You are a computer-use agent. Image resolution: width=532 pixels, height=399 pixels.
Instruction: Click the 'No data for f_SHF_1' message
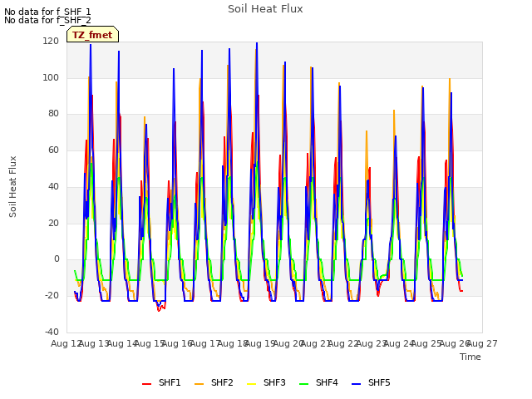47,12
